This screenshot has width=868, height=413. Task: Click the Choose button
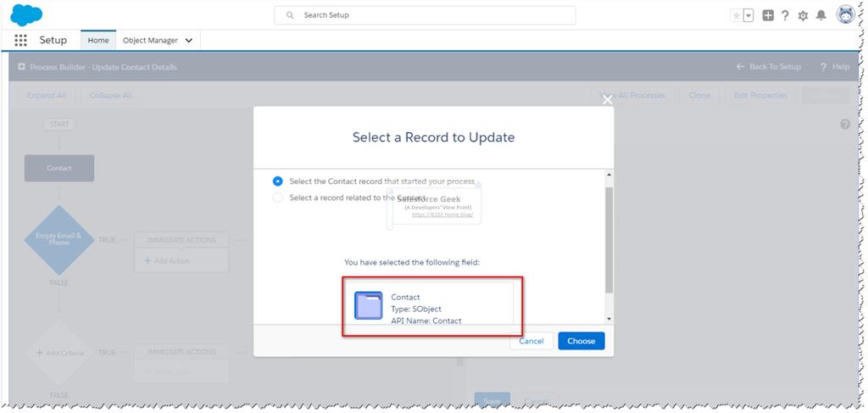coord(581,341)
